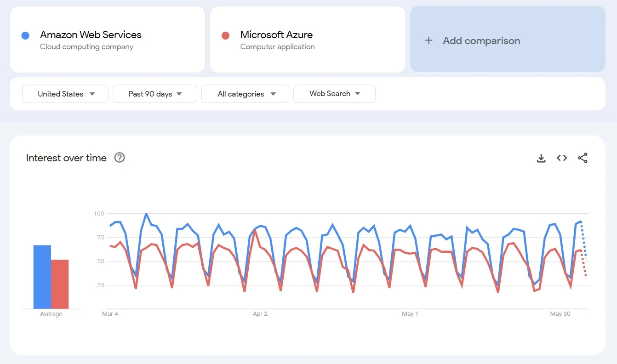Click the Average label under the bars
The image size is (617, 364).
pyautogui.click(x=51, y=314)
